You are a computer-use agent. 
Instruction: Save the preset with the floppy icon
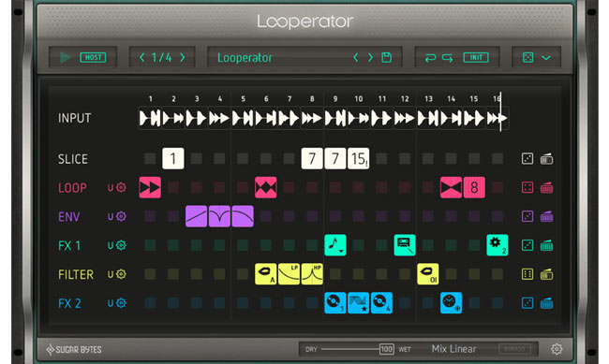(x=386, y=57)
